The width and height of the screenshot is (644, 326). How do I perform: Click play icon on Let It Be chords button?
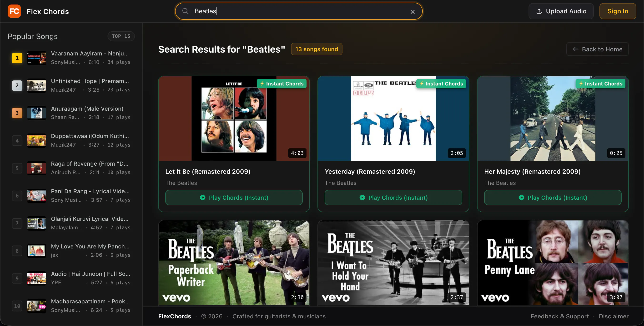pos(202,198)
